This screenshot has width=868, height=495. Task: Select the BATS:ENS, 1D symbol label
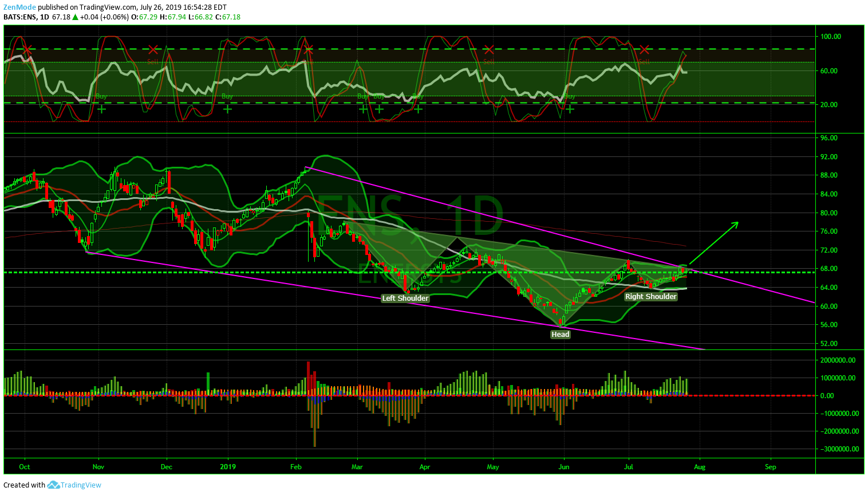(x=26, y=17)
